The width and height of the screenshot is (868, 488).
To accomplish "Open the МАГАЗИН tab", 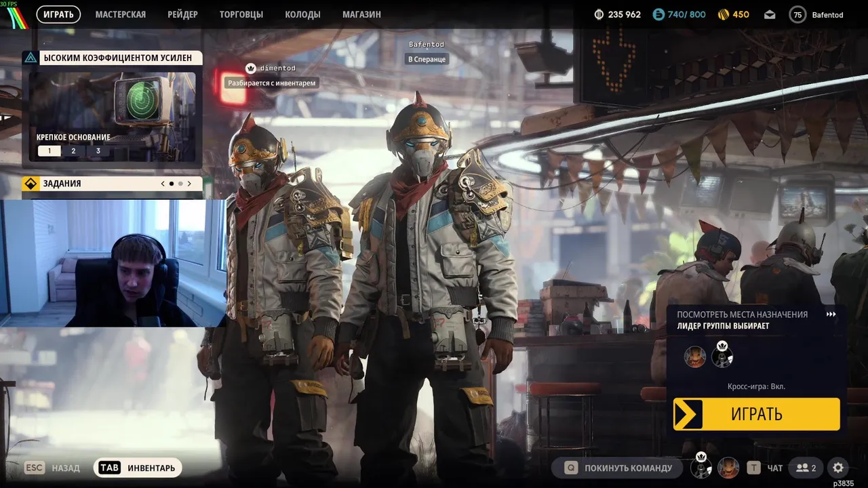I will 361,14.
